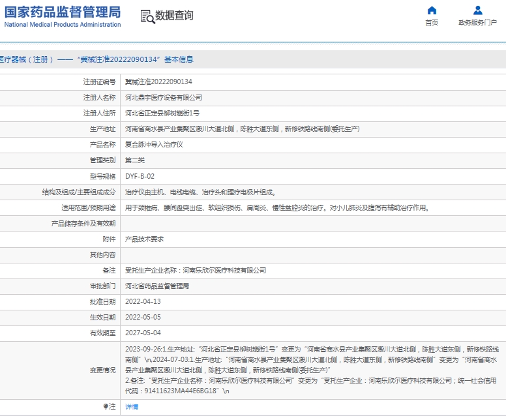This screenshot has width=506, height=420.
Task: Click management category value 第二类
Action: point(135,160)
